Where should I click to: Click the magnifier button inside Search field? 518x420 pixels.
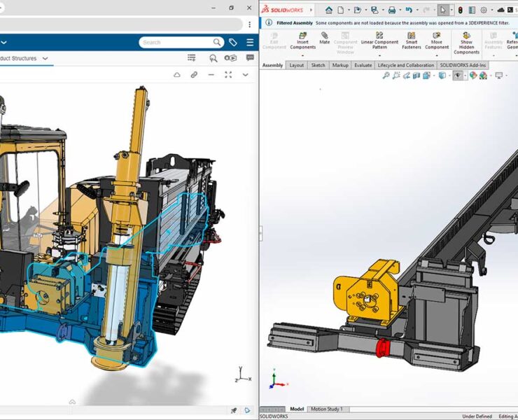pos(217,42)
